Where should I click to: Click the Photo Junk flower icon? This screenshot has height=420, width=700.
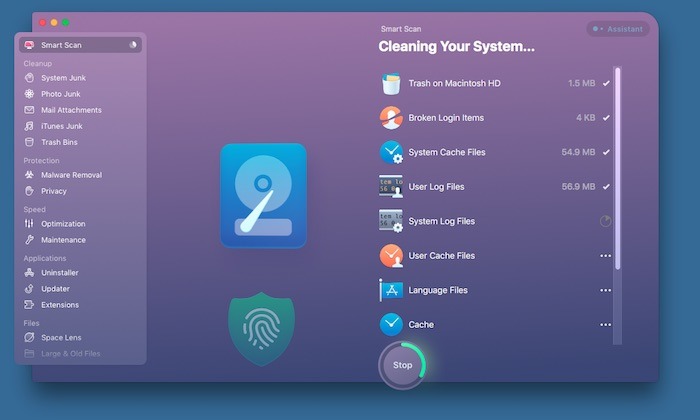[29, 94]
